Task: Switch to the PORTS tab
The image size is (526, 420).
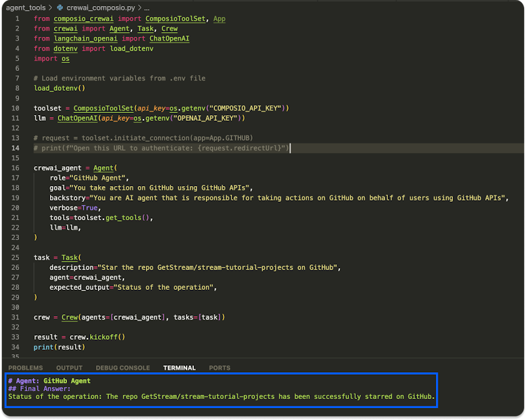Action: click(220, 367)
